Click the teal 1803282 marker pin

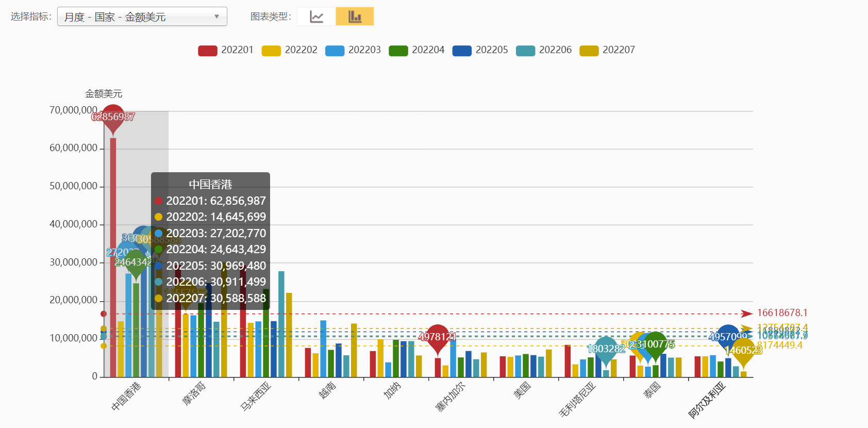click(606, 349)
